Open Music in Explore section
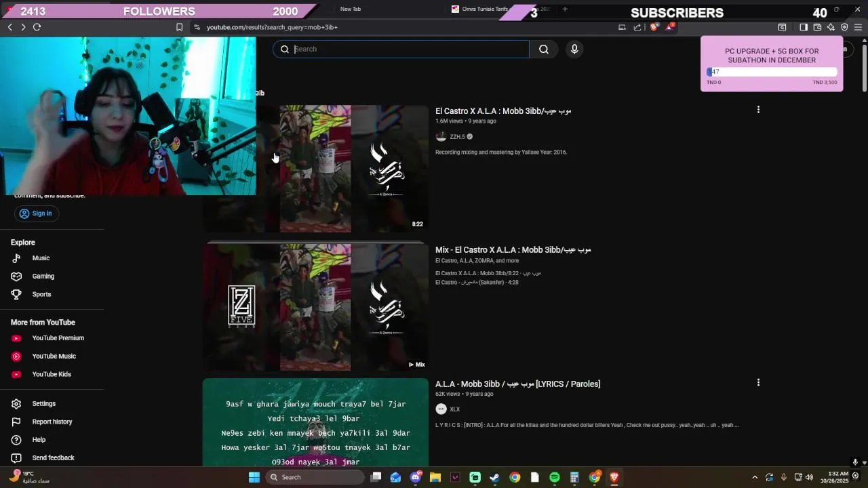868x488 pixels. [x=41, y=258]
